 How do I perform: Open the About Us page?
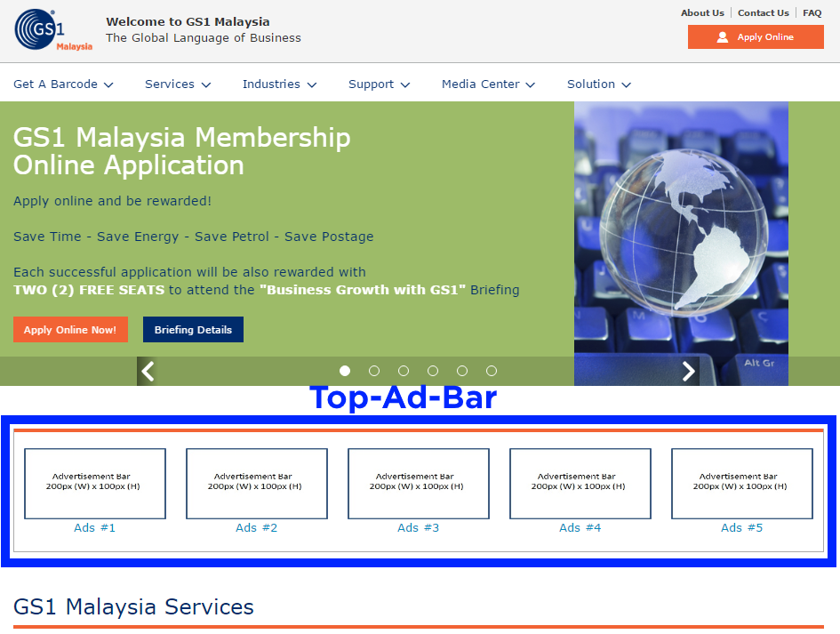702,12
